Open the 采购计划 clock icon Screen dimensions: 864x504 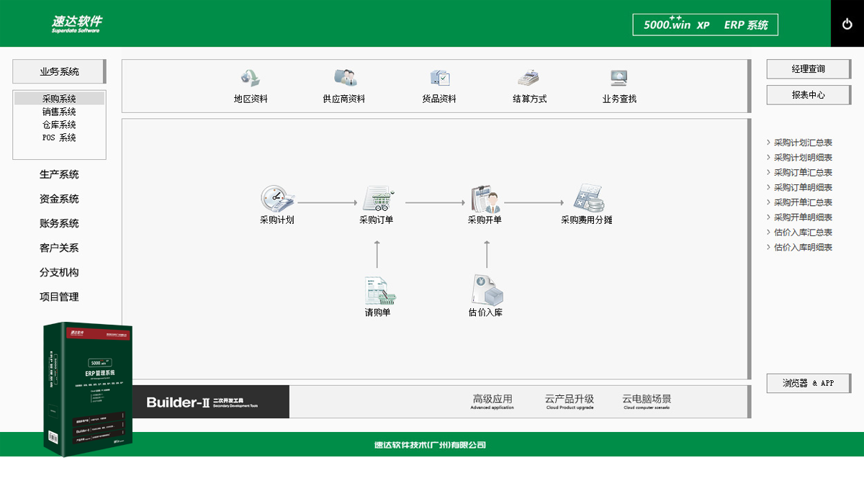(x=277, y=198)
